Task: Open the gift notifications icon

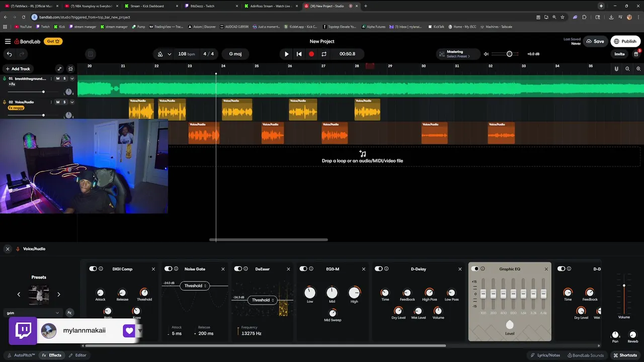Action: (636, 54)
